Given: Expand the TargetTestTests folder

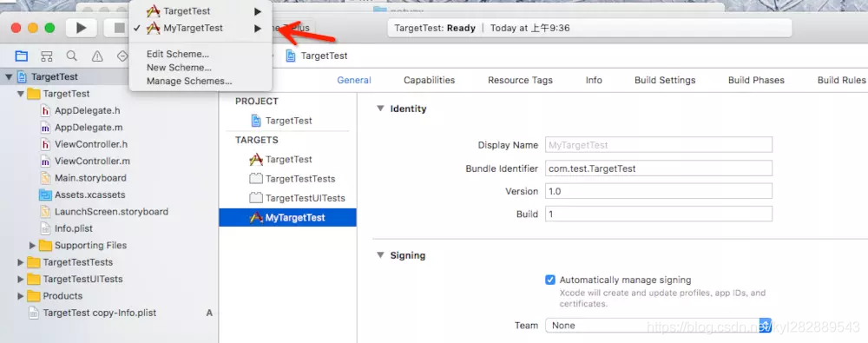Looking at the screenshot, I should click(x=21, y=262).
